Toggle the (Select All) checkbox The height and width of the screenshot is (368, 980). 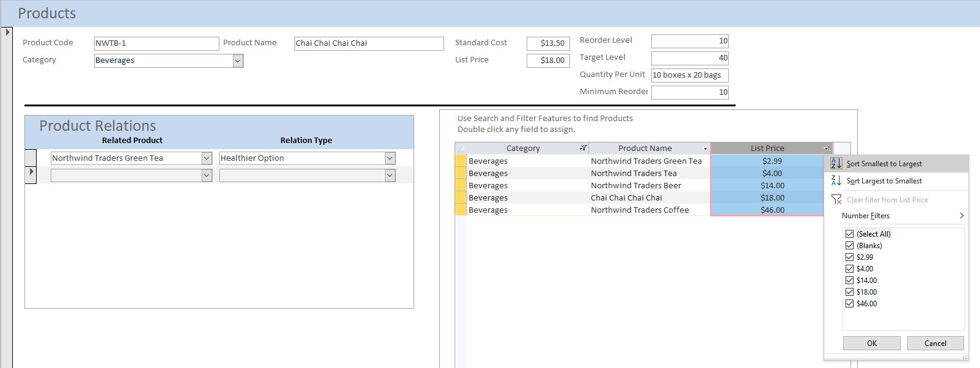point(849,234)
